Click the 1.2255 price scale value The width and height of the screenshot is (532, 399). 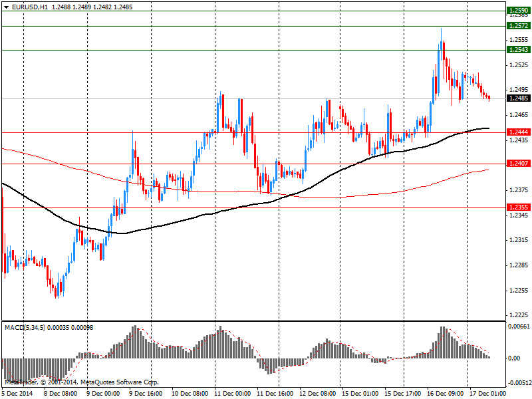[519, 290]
